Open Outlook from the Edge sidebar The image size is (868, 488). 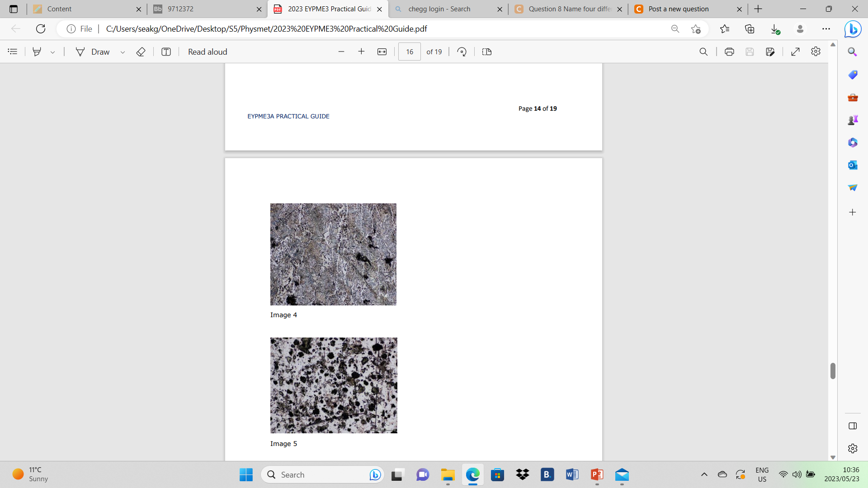coord(853,165)
